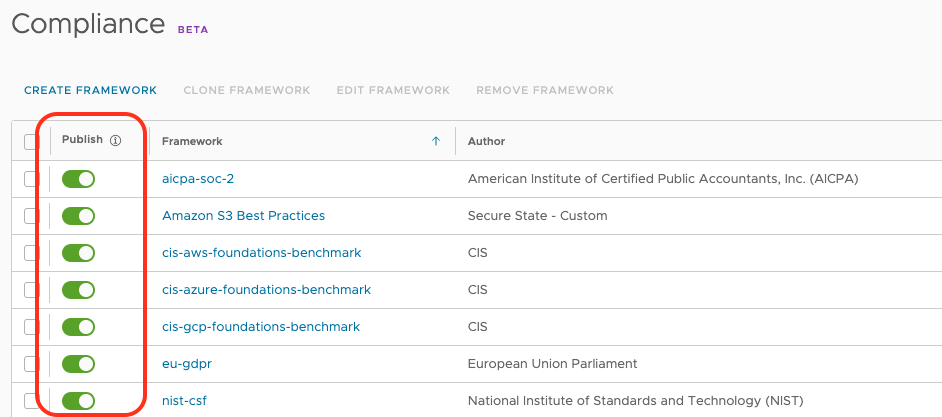
Task: Click the Framework column header
Action: point(192,142)
